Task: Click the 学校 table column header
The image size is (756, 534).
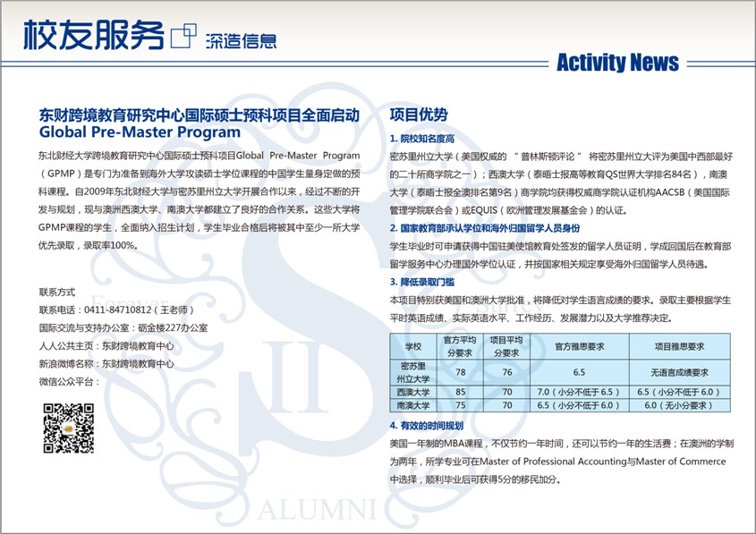Action: (x=413, y=346)
